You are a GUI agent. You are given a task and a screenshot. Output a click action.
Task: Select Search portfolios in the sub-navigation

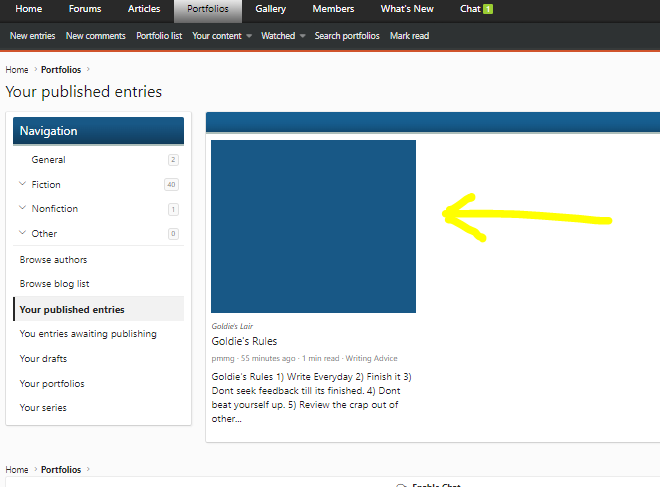coord(347,36)
